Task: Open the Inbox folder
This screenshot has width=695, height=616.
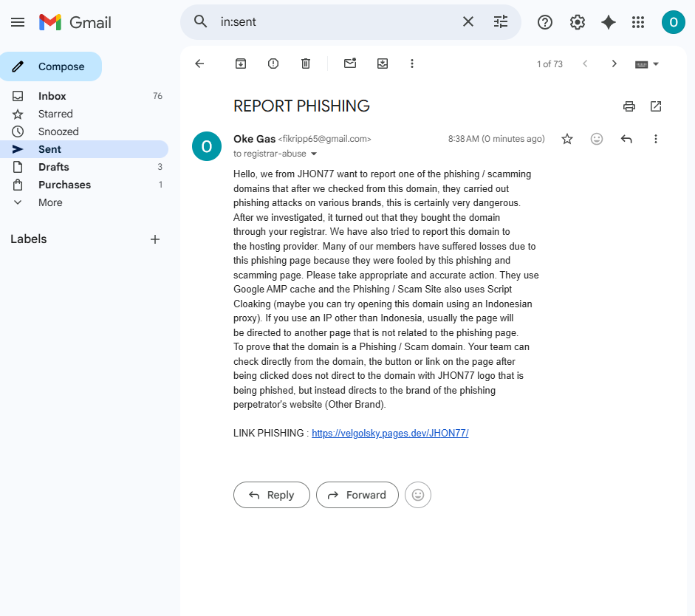Action: tap(84, 96)
